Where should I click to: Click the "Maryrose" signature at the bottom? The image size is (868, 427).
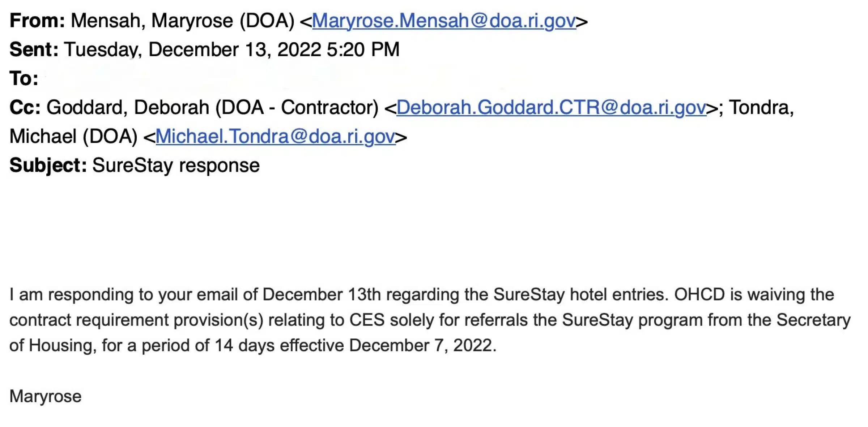(x=46, y=396)
